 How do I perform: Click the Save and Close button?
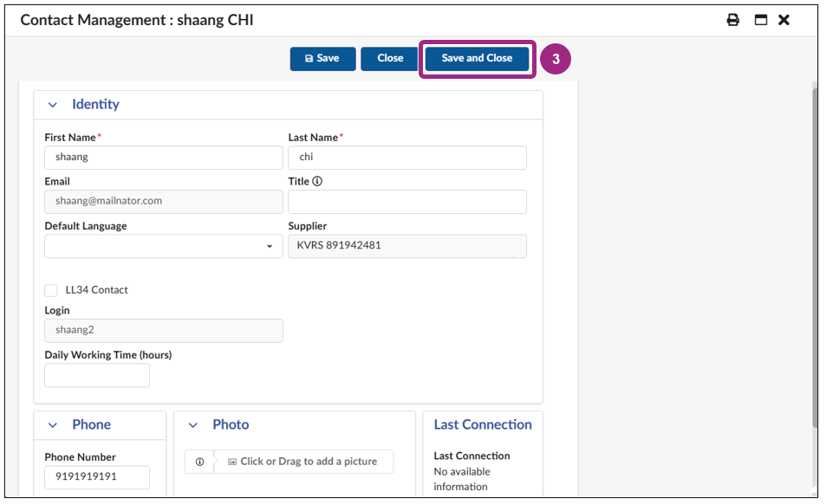[x=476, y=58]
